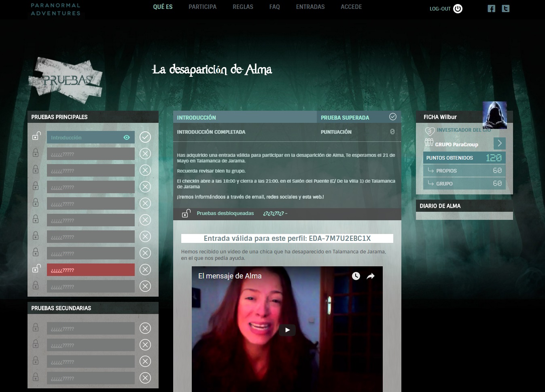Viewport: 545px width, 392px height.
Task: Click the video share arrow icon
Action: (371, 276)
